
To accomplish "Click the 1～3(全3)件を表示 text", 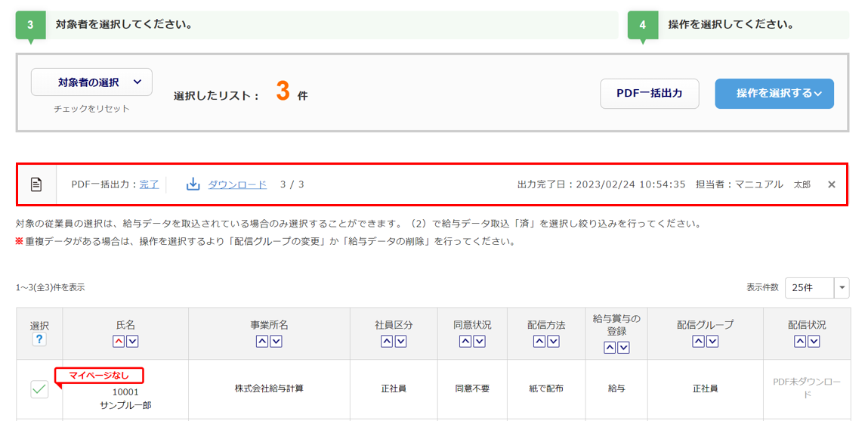I will click(51, 287).
